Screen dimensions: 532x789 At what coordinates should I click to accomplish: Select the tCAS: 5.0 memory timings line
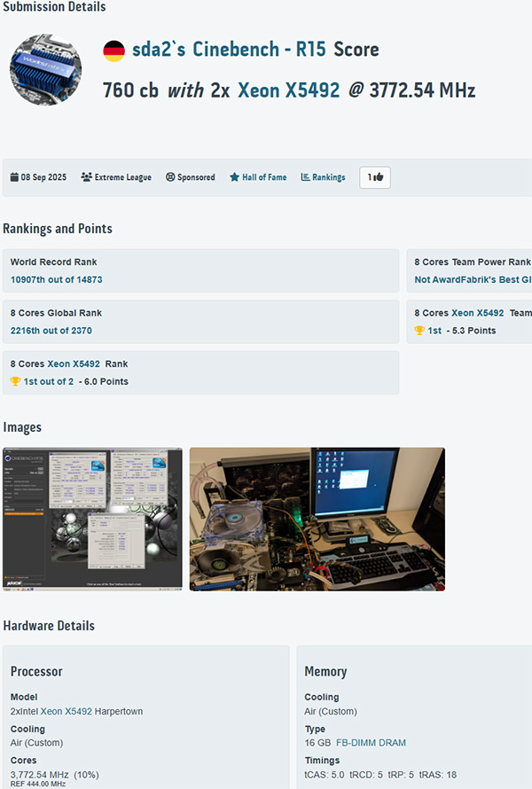coord(380,775)
